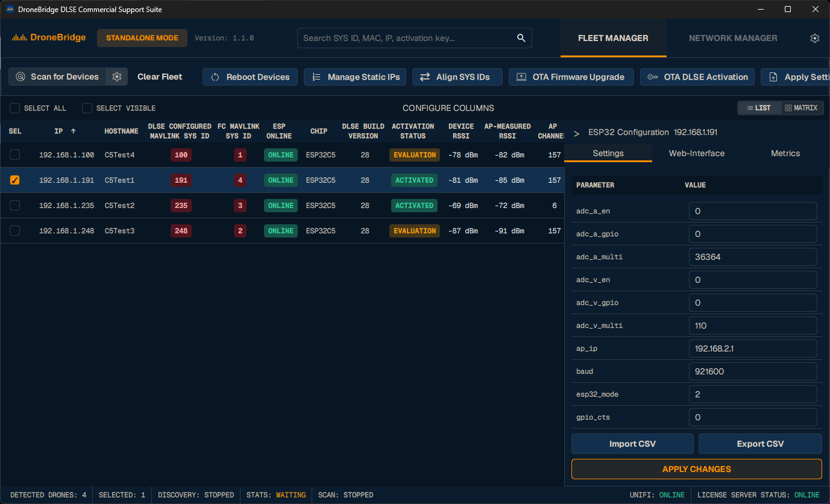Switch to the Web-Interface tab
Screen dimensions: 830x504
(x=697, y=153)
